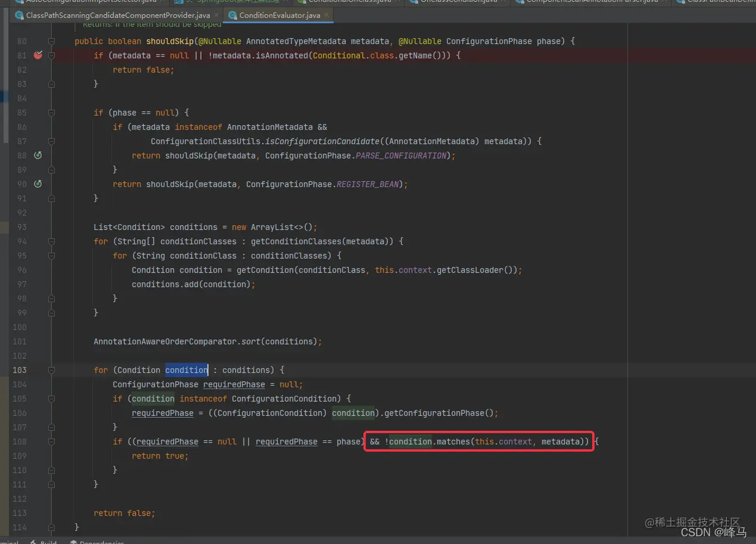This screenshot has width=756, height=544.
Task: Click AnnotationAwareOrderComparator on line 101
Action: click(165, 341)
